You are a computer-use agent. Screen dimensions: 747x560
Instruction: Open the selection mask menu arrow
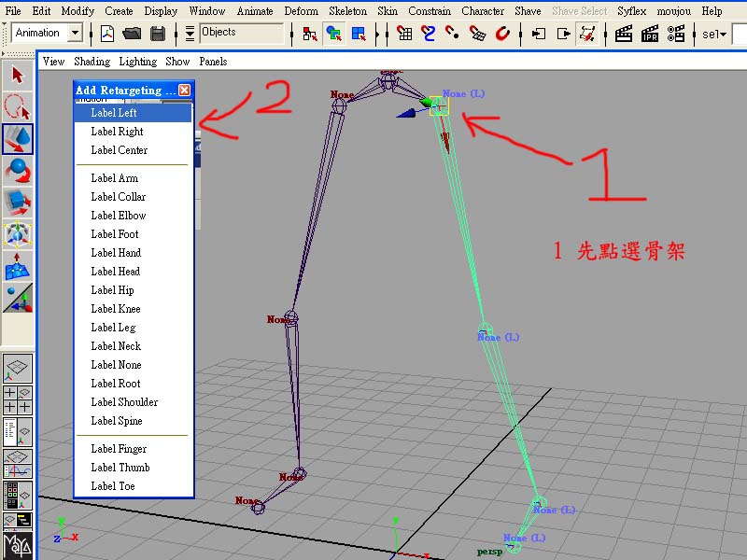(x=190, y=34)
